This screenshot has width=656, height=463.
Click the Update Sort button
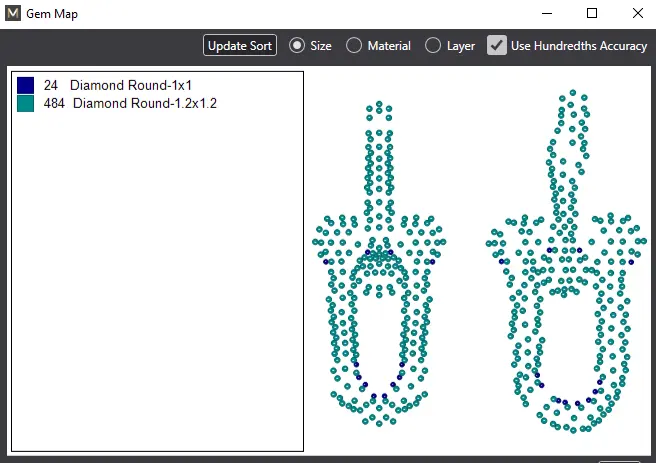(x=240, y=46)
